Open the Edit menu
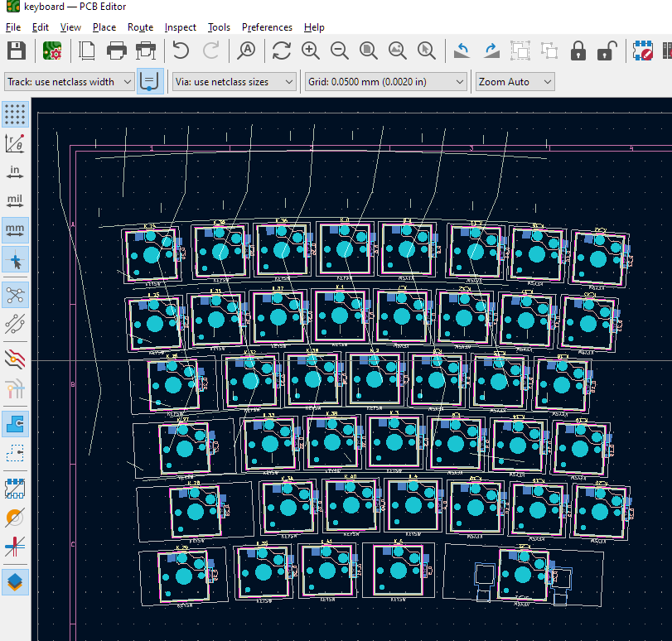 (41, 27)
